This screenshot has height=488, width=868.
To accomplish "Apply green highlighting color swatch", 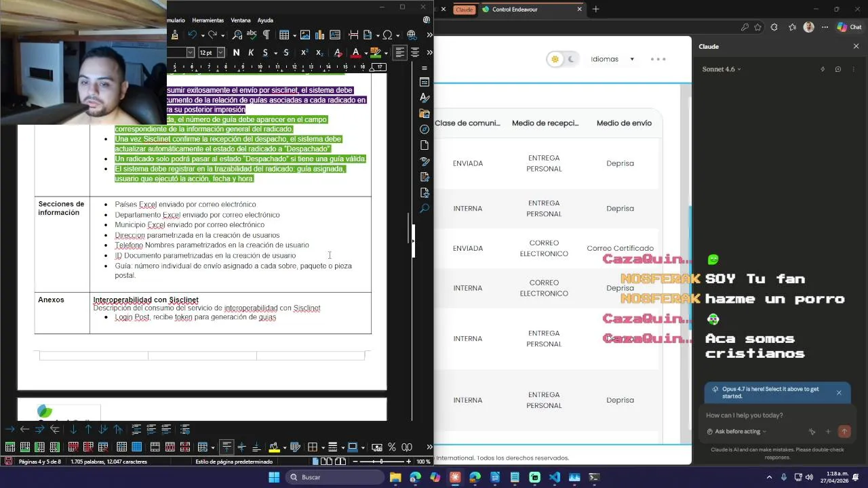I will pyautogui.click(x=376, y=53).
